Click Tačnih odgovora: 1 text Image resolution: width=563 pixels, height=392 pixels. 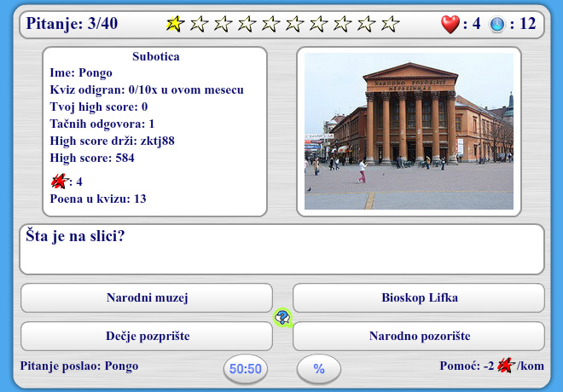[102, 124]
